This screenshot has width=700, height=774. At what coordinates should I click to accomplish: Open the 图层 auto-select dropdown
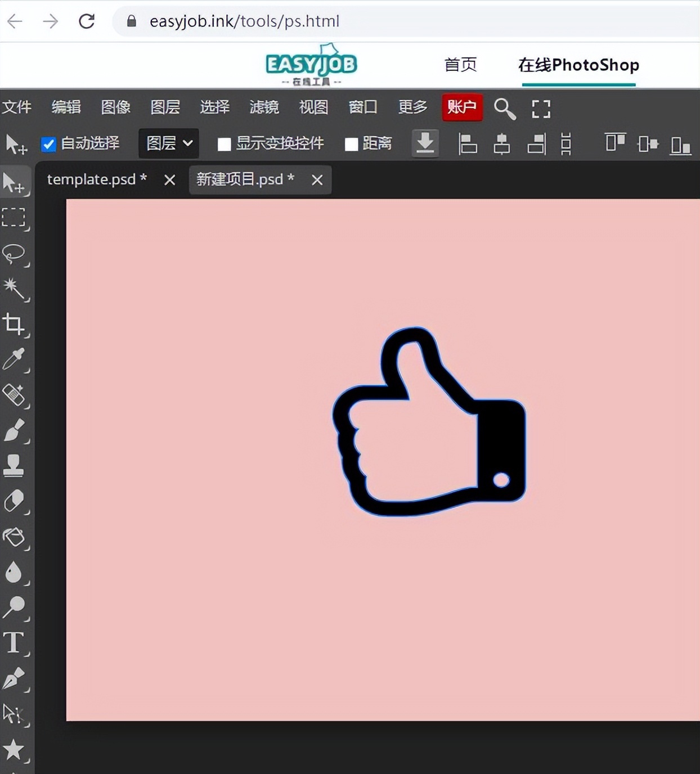click(168, 143)
